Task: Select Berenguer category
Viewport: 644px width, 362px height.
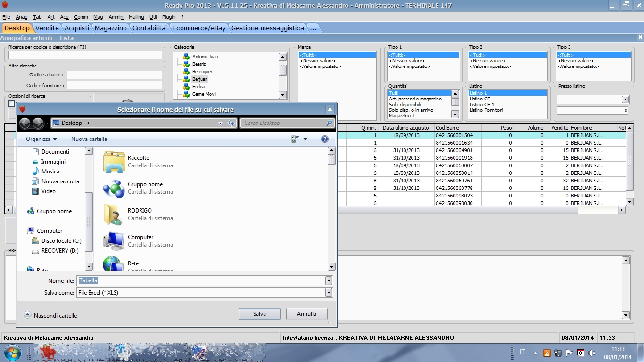Action: [x=202, y=72]
